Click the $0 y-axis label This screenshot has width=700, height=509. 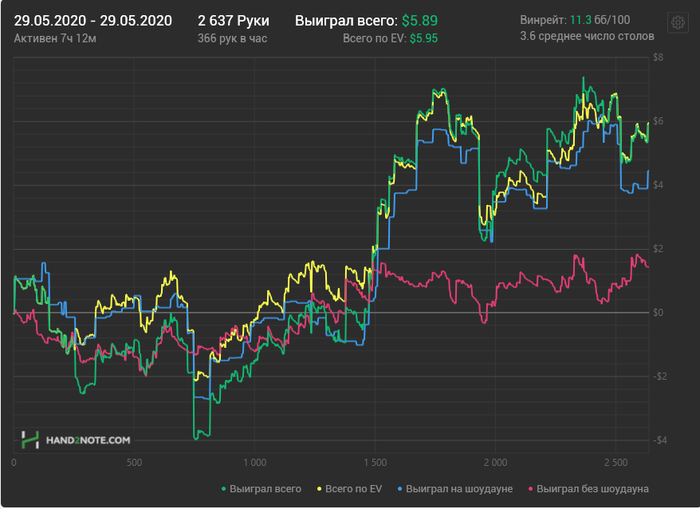(x=658, y=313)
